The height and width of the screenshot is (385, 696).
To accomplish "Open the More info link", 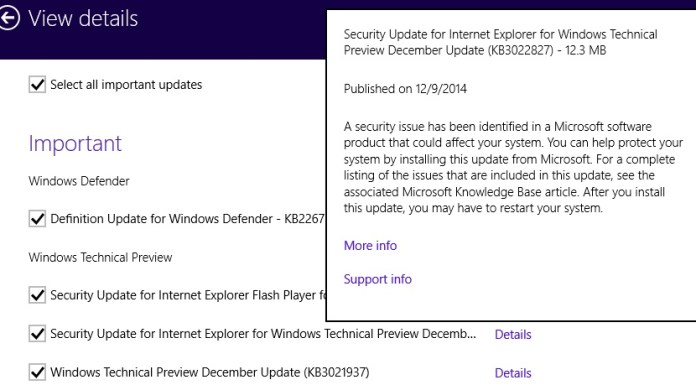I will [x=370, y=246].
